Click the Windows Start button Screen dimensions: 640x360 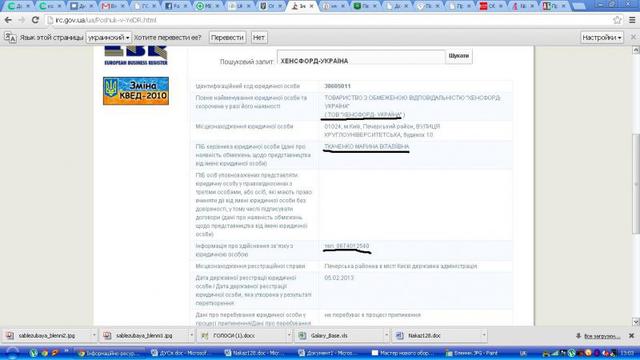point(12,353)
